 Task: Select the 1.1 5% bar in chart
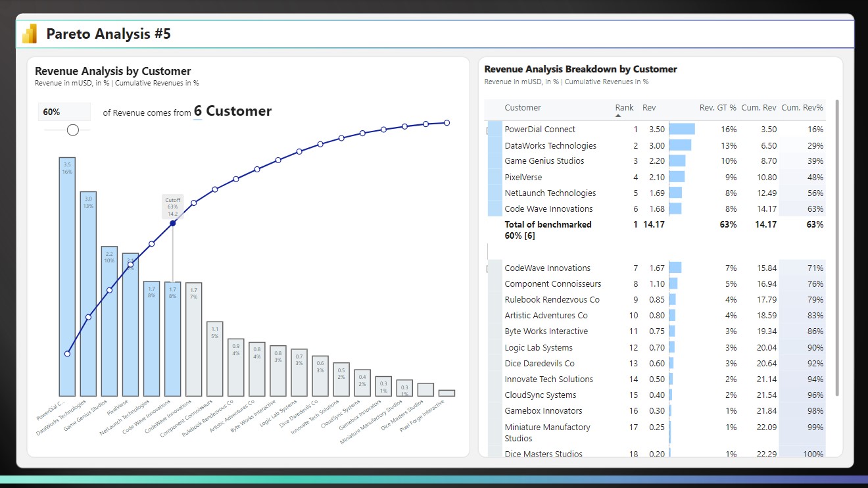point(214,358)
